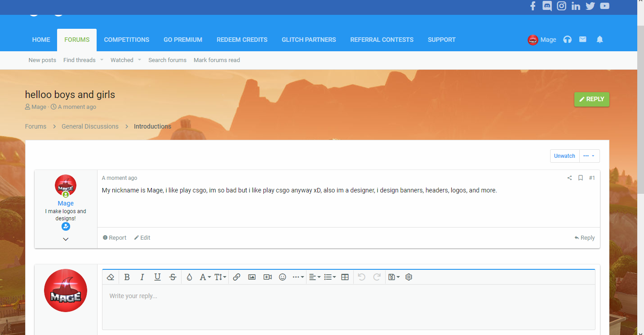The image size is (644, 335).
Task: Toggle italic formatting in editor
Action: coord(142,277)
